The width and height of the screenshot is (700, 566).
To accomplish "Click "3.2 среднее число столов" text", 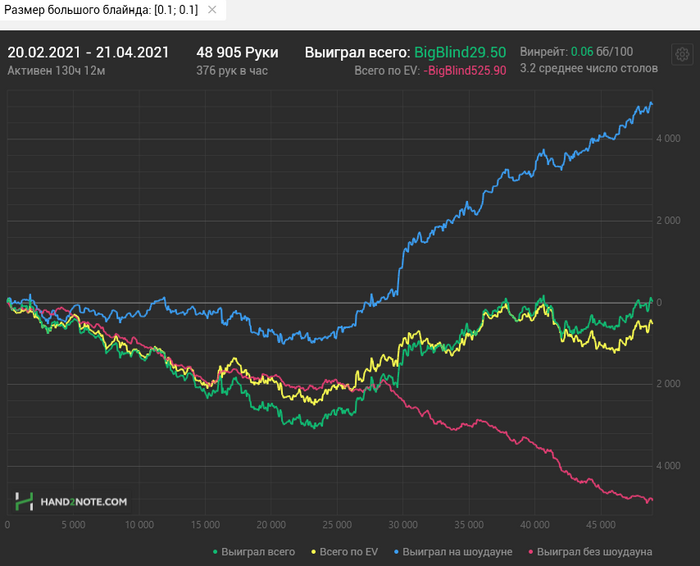I will 589,68.
